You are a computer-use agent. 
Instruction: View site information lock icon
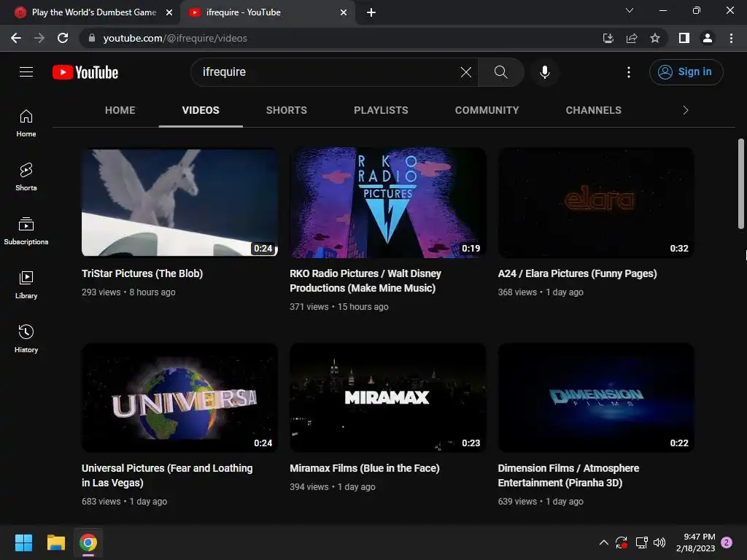[x=92, y=38]
